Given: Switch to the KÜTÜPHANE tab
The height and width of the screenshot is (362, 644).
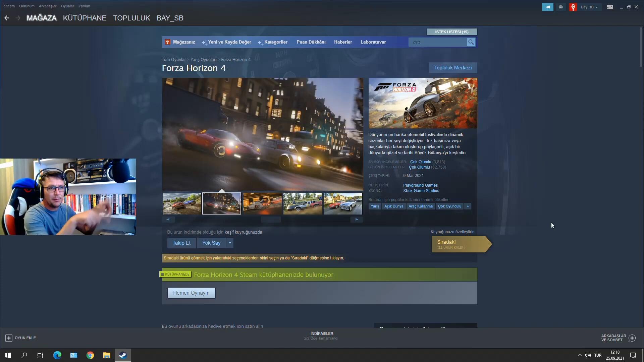Looking at the screenshot, I should [85, 18].
